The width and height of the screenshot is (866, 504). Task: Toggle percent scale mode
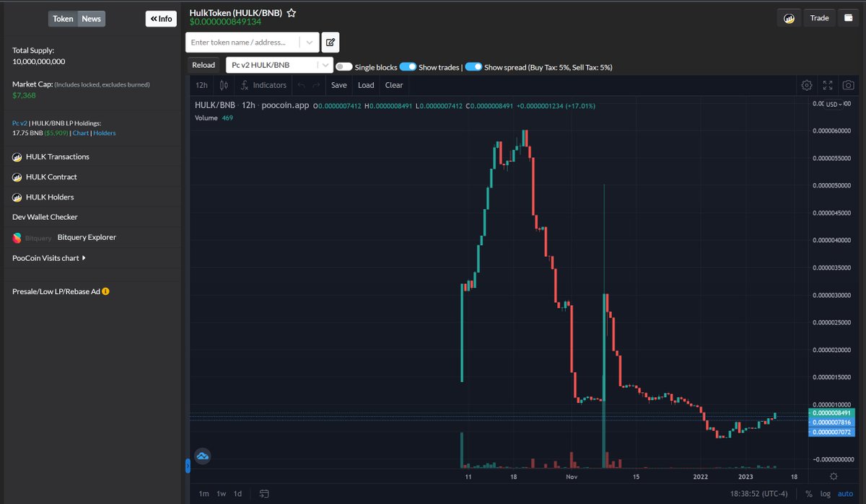(x=809, y=494)
